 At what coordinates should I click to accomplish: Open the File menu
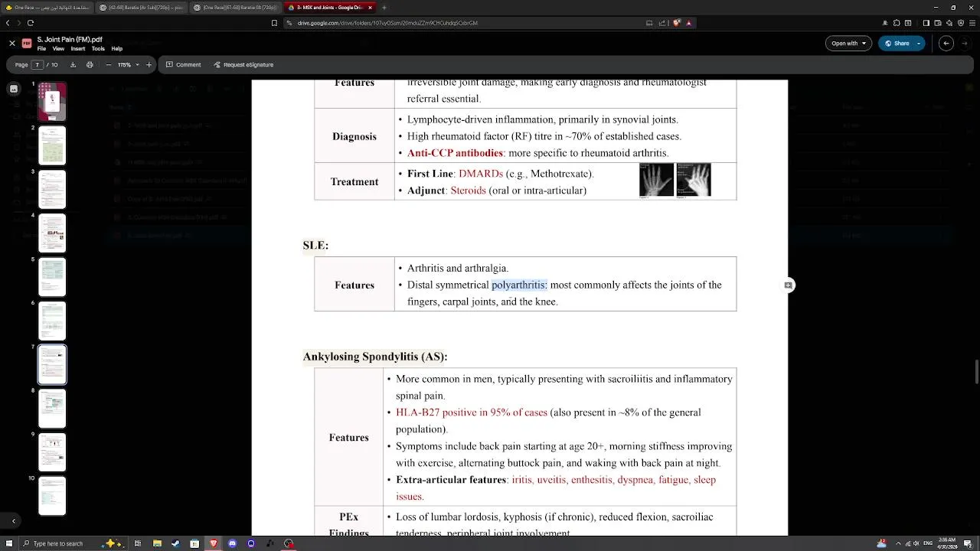41,48
